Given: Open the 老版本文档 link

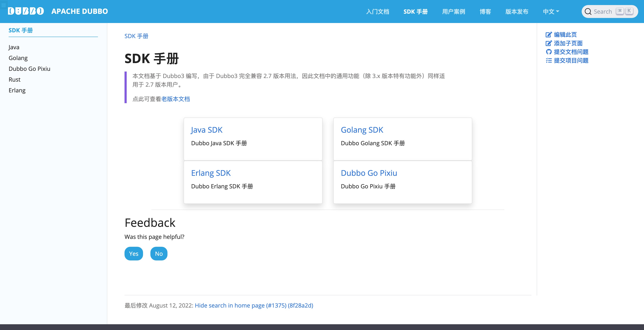Looking at the screenshot, I should pyautogui.click(x=176, y=99).
